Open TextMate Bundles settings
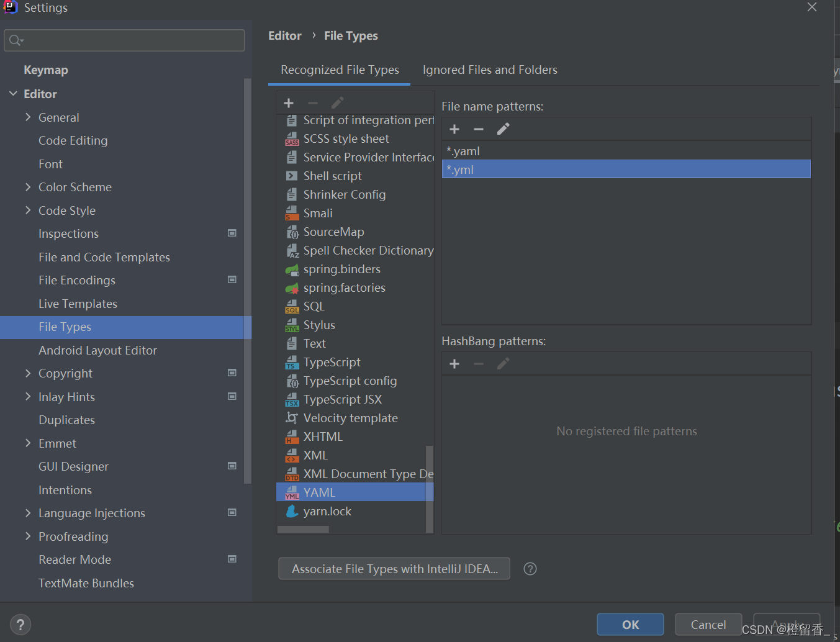The height and width of the screenshot is (642, 840). 86,583
